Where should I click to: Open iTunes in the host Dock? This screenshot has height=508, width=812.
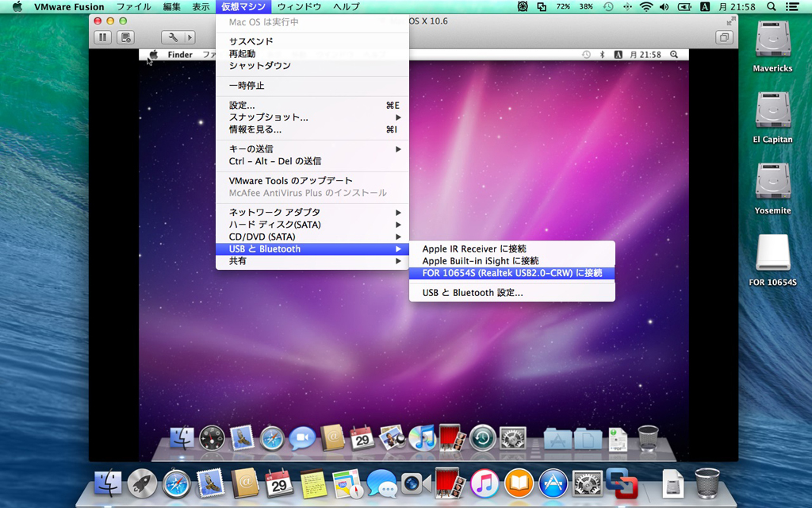pyautogui.click(x=485, y=483)
